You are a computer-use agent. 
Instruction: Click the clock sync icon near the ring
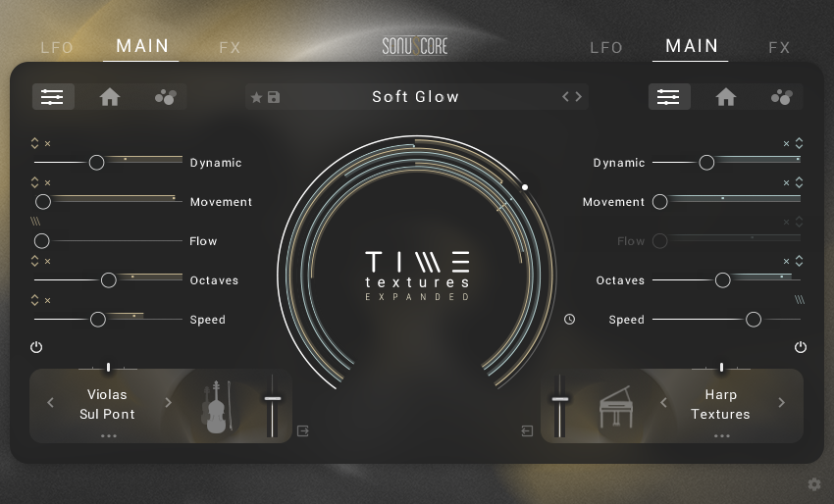point(569,319)
